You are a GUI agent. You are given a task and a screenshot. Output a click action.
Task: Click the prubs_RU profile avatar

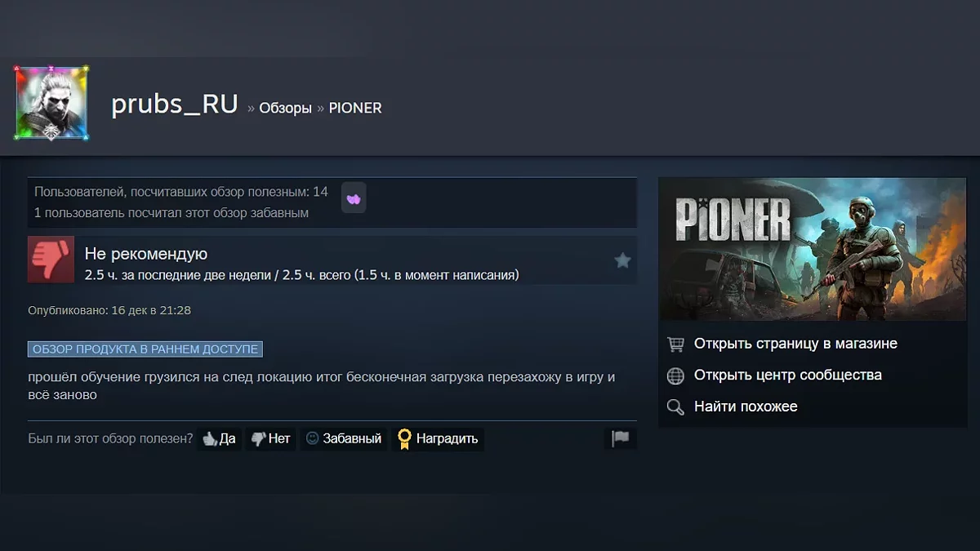pyautogui.click(x=51, y=103)
